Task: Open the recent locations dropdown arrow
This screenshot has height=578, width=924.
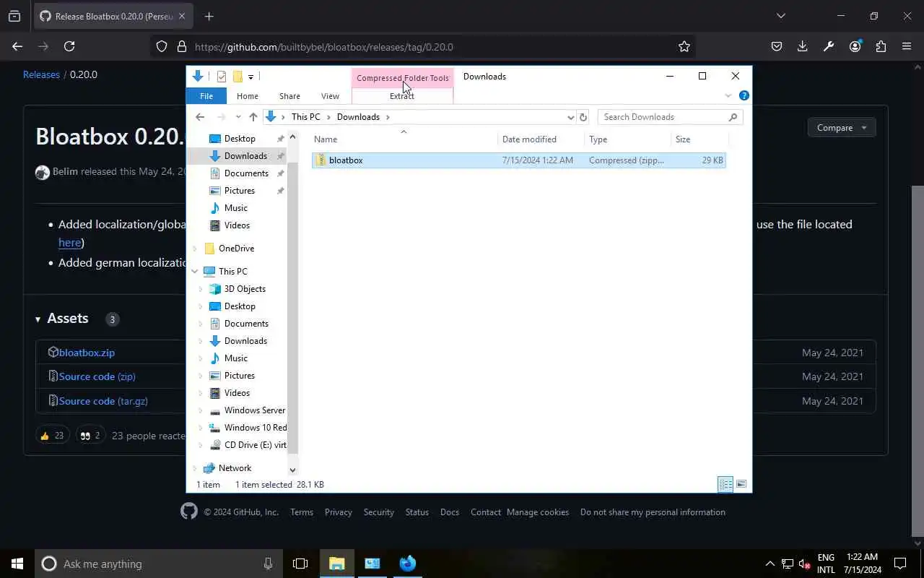Action: (x=238, y=117)
